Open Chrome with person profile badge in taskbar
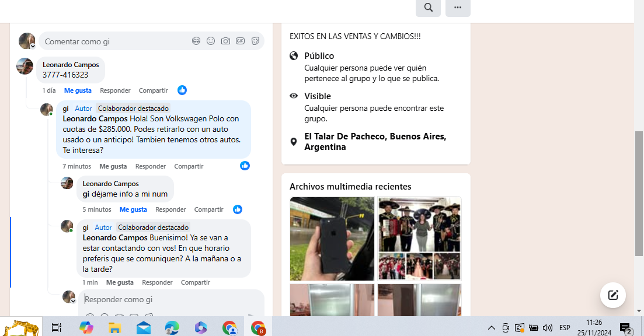 tap(229, 327)
